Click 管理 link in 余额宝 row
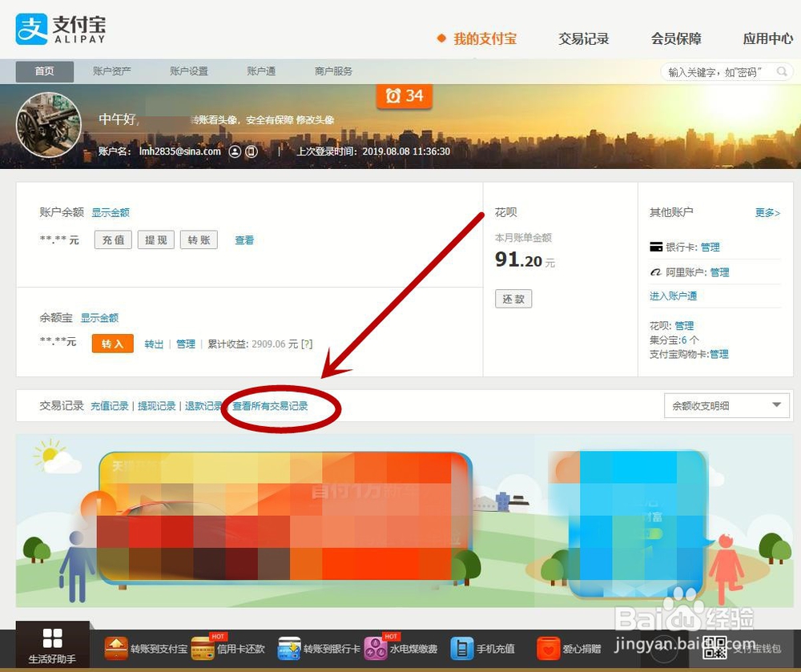 (186, 344)
